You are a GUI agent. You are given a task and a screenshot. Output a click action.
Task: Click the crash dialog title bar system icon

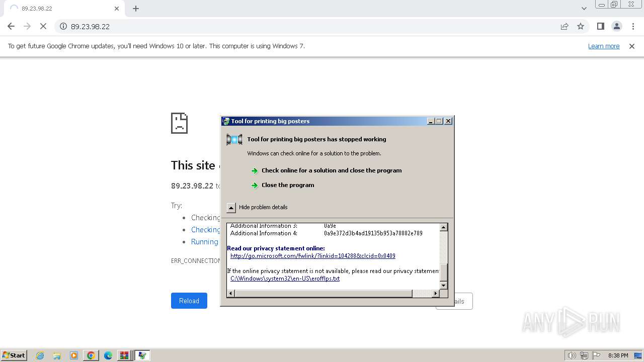coord(226,121)
